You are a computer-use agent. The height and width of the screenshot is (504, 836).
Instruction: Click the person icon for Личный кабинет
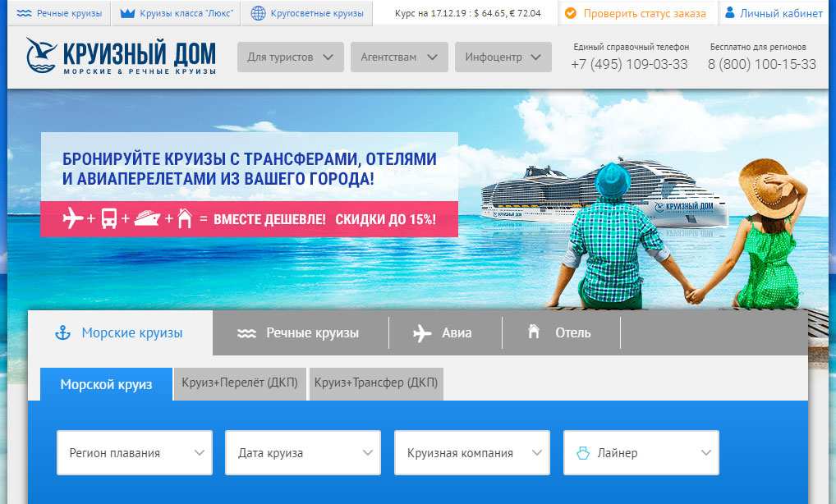[x=729, y=13]
